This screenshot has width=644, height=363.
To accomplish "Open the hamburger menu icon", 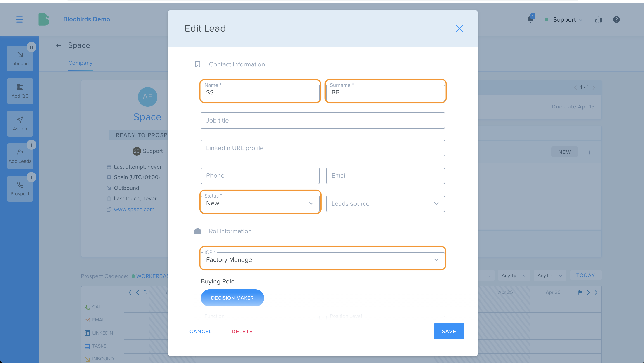I will [19, 19].
